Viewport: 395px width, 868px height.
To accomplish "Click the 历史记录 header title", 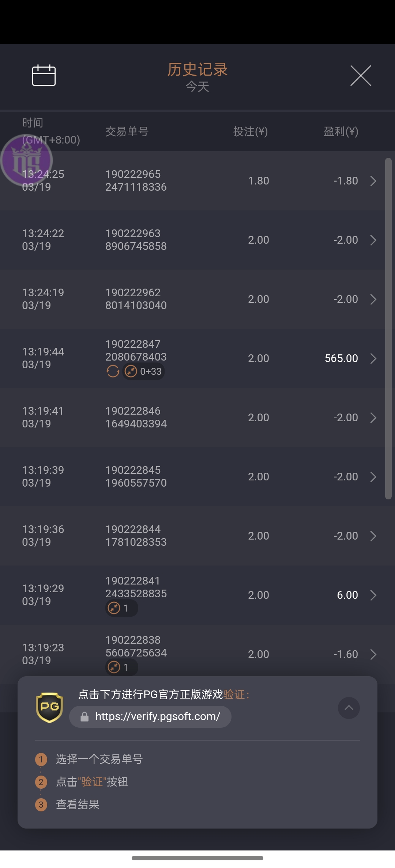I will pos(197,69).
